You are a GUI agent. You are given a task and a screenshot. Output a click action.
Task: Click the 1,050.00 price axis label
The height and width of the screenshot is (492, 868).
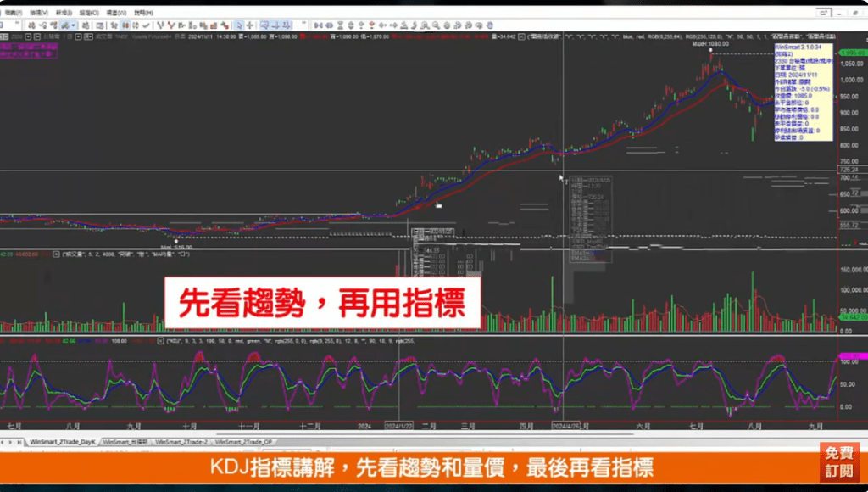(x=851, y=64)
